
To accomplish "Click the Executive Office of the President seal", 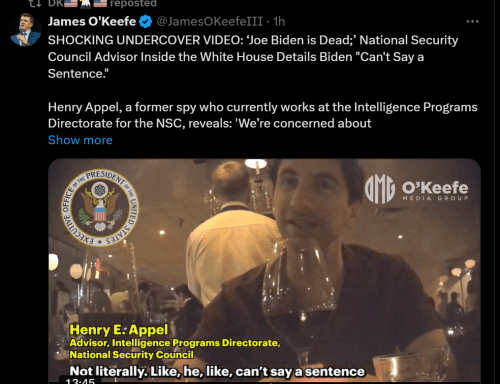I will tap(100, 208).
